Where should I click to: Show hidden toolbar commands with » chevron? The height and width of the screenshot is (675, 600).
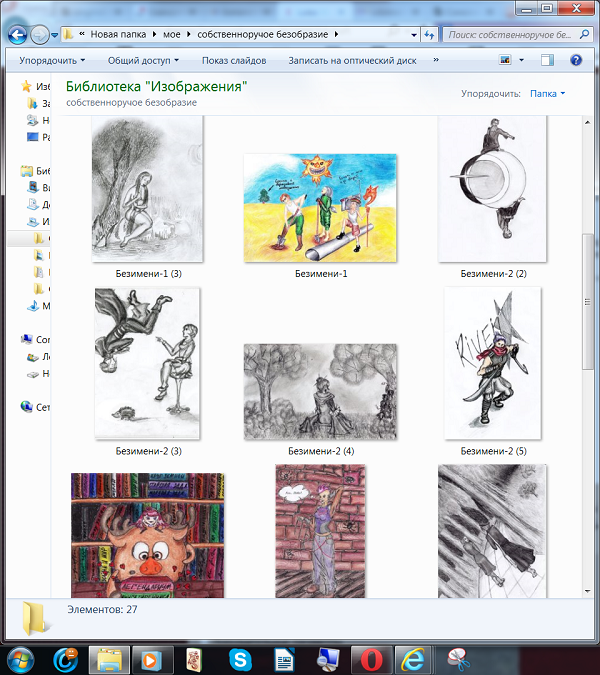pyautogui.click(x=436, y=60)
